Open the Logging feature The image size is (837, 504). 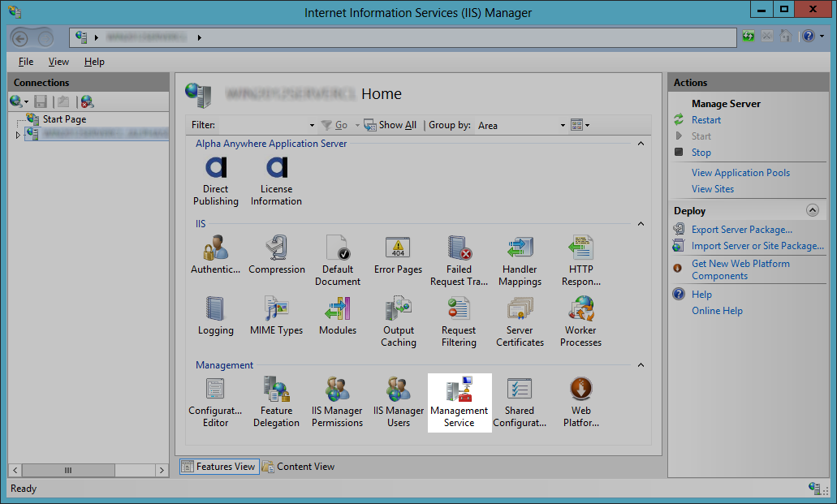tap(216, 316)
